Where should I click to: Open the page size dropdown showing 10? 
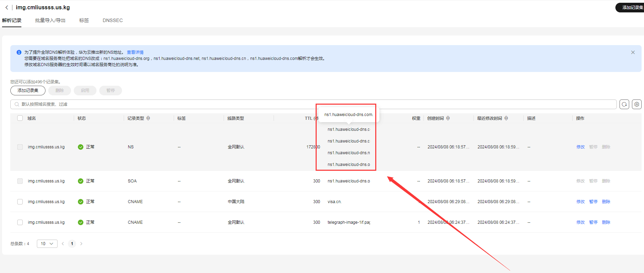coord(47,244)
